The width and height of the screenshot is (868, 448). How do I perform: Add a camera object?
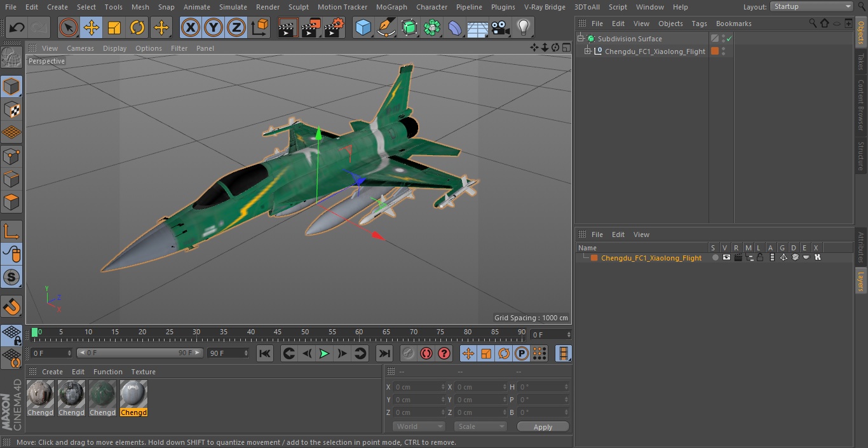click(x=500, y=27)
